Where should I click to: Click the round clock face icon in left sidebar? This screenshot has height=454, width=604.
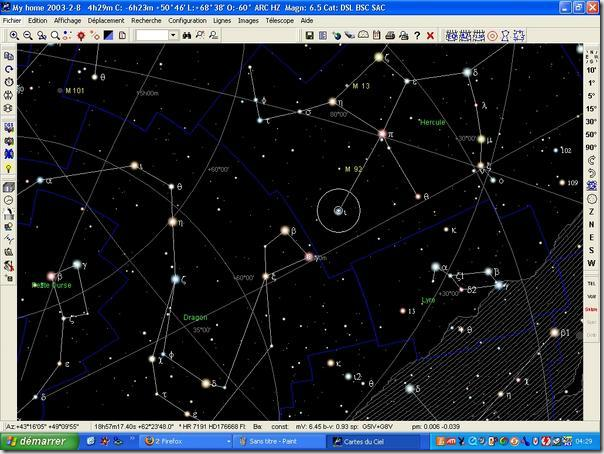click(x=8, y=200)
